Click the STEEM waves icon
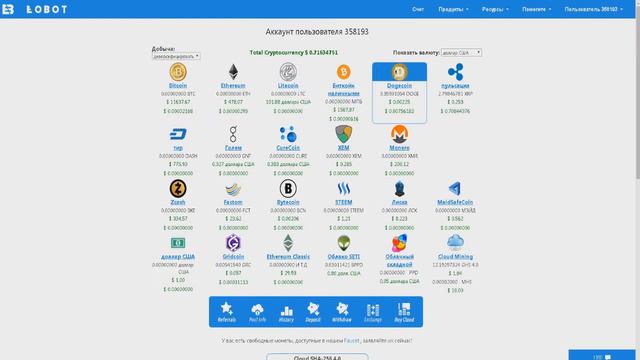The width and height of the screenshot is (640, 360). point(344,189)
